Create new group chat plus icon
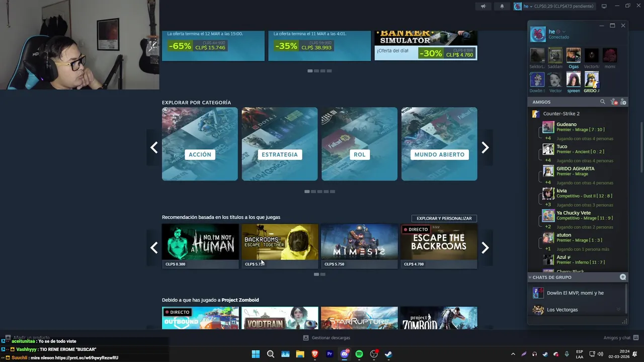The height and width of the screenshot is (362, 644). point(623,277)
